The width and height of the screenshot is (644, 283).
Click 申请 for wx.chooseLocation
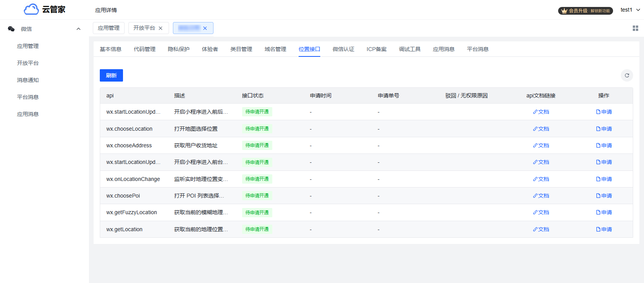(x=604, y=129)
